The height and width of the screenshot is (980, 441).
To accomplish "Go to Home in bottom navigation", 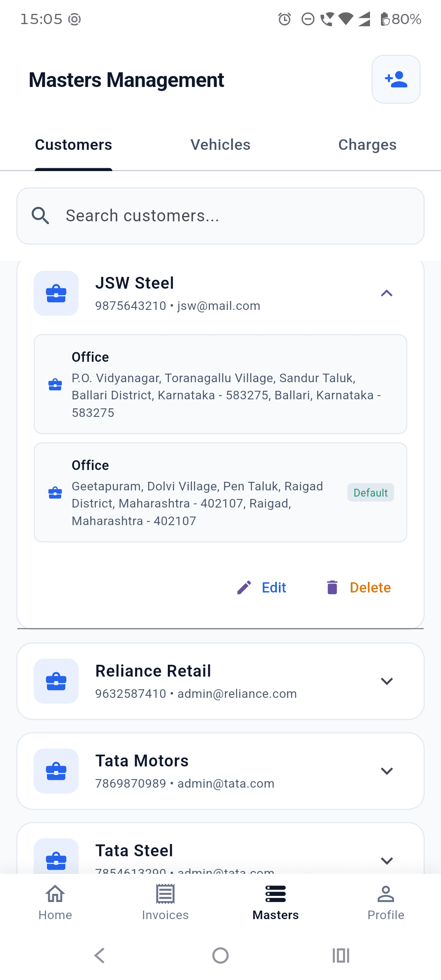I will click(55, 902).
